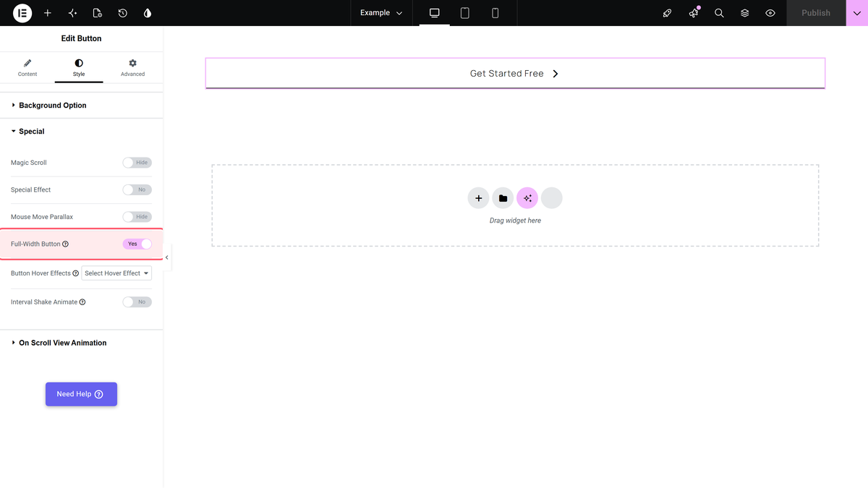Screen dimensions: 868x488
Task: Toggle the Special Effect switch
Action: [137, 189]
